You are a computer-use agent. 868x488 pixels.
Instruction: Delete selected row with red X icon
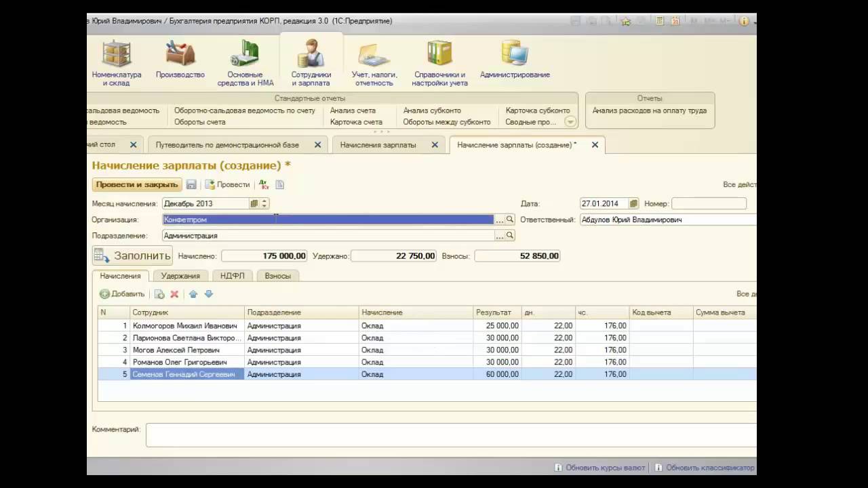click(x=174, y=294)
